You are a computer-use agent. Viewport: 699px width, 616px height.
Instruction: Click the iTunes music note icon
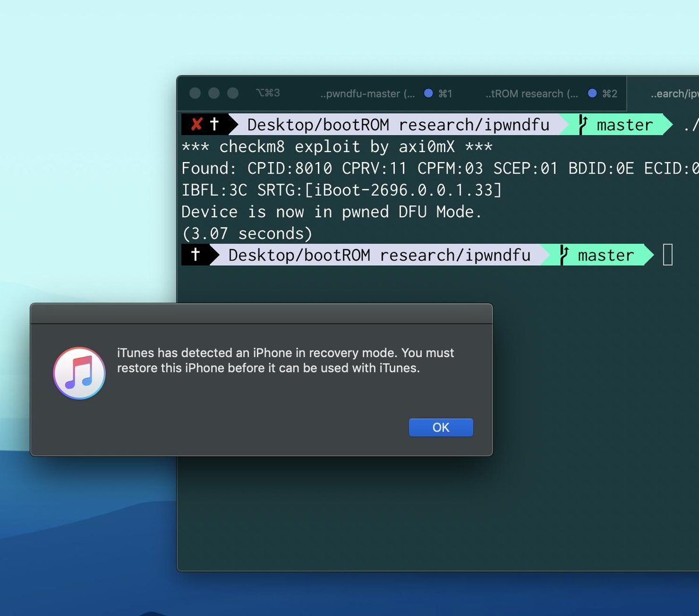click(79, 373)
